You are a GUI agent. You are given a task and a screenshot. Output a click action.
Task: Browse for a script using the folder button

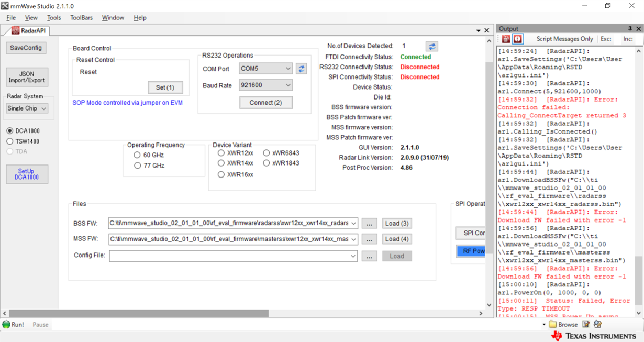coord(563,325)
